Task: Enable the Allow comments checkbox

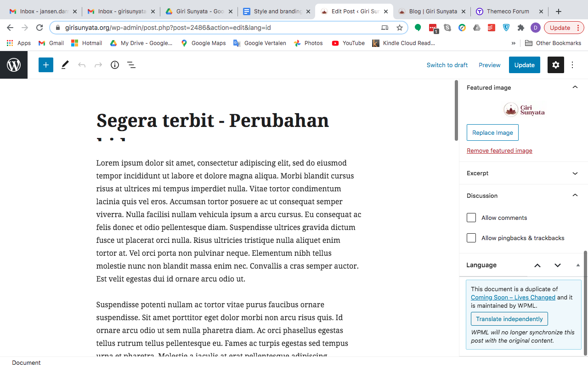Action: [x=471, y=218]
